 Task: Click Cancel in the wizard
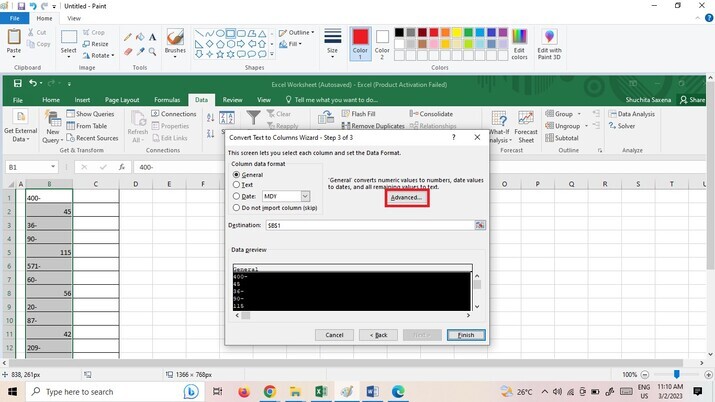click(x=334, y=335)
